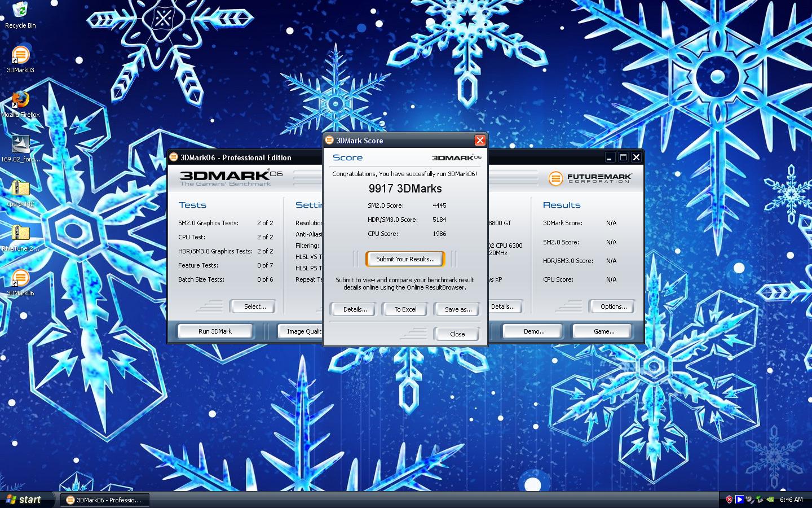The image size is (812, 508).
Task: Click CPU Test row under Tests
Action: [x=226, y=237]
